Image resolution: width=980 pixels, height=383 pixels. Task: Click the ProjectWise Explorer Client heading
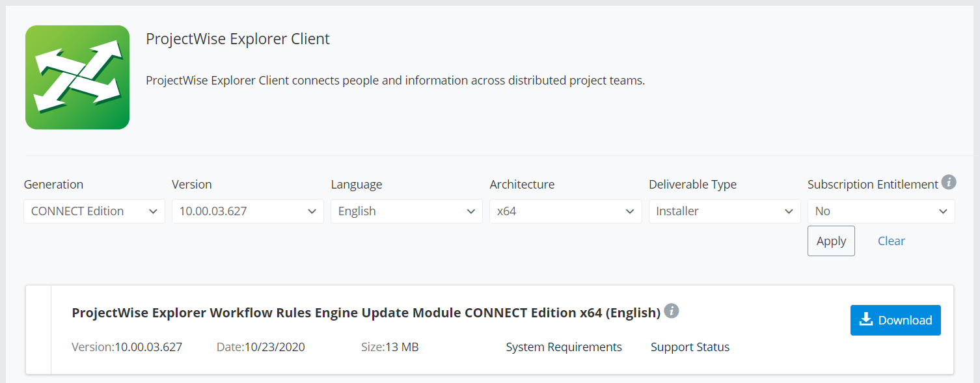click(238, 39)
